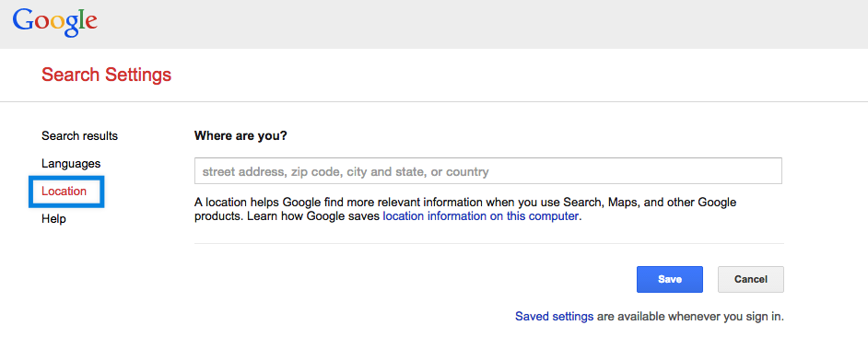
Task: Click the Cancel button
Action: (x=751, y=279)
